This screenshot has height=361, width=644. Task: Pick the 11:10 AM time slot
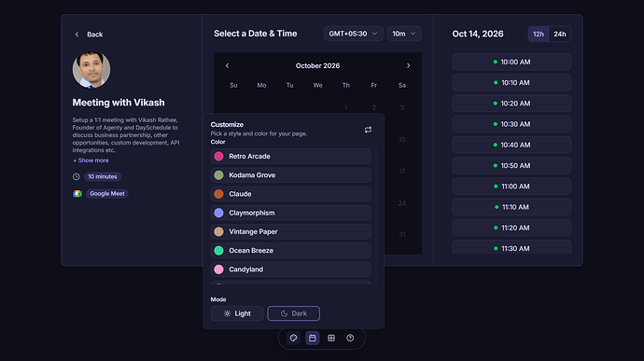[x=511, y=207]
